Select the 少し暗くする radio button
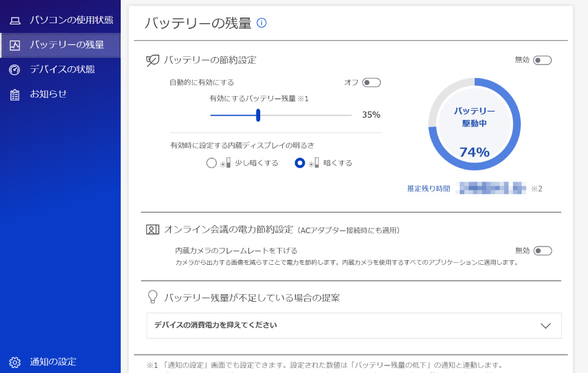 [x=211, y=163]
